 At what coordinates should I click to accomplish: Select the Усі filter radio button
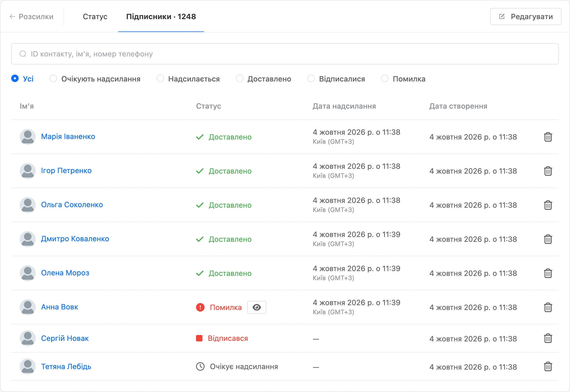(15, 79)
